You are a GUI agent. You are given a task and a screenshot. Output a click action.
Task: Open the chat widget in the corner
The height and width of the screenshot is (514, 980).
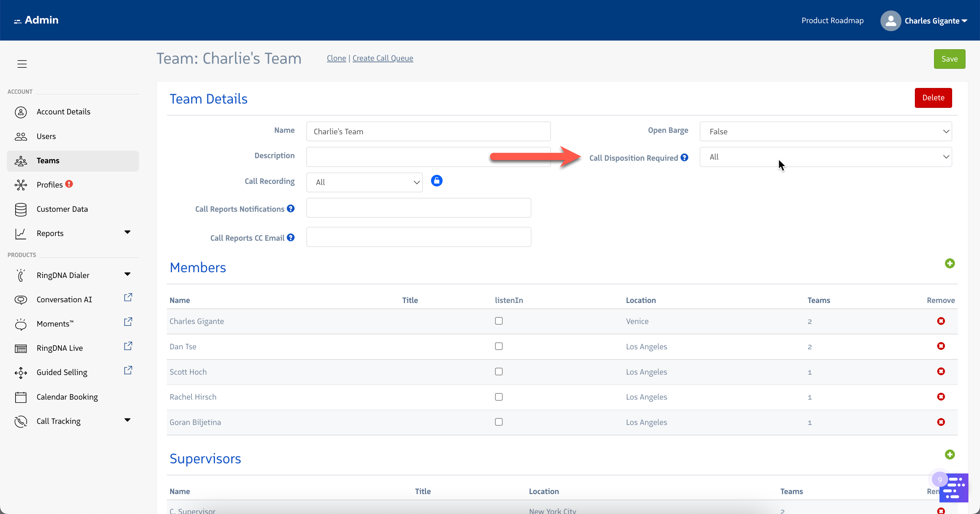[955, 489]
